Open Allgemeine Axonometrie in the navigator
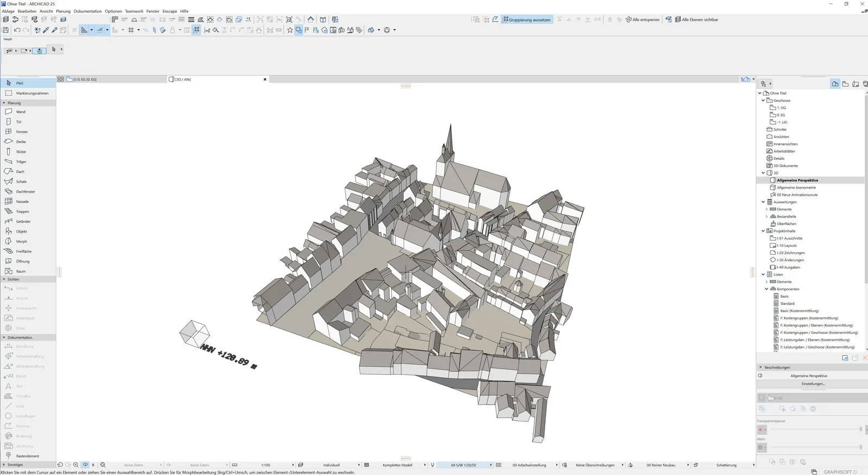 (x=796, y=188)
